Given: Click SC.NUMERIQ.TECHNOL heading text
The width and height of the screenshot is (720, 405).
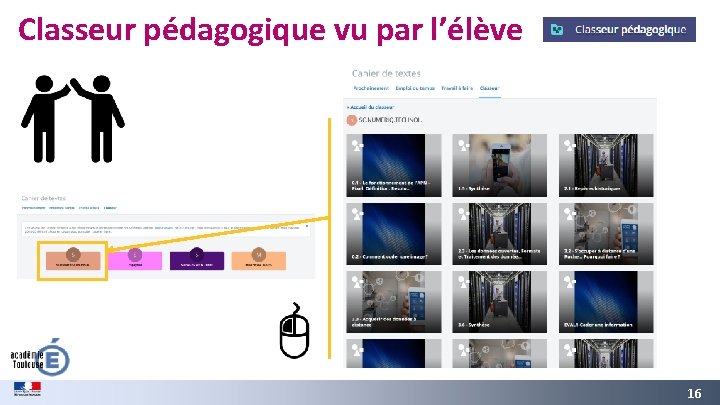Looking at the screenshot, I should [390, 120].
